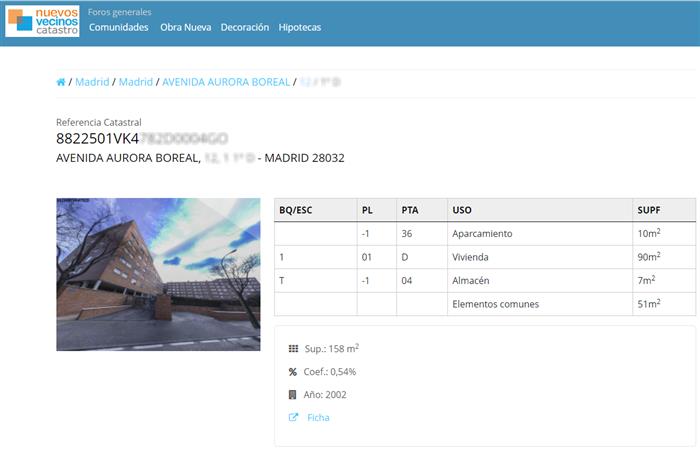
Task: Open the second Madrid breadcrumb link
Action: click(136, 82)
